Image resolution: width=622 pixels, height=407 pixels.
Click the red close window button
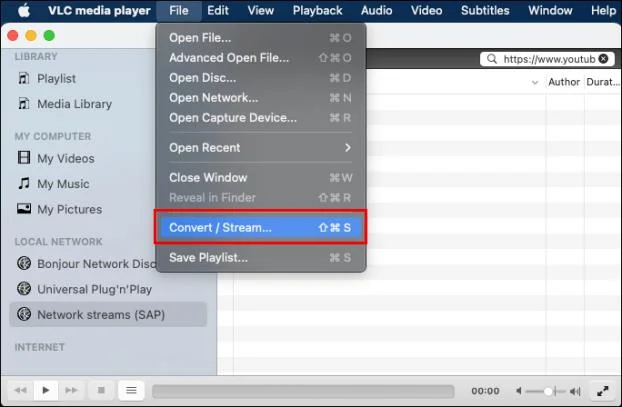pos(13,36)
